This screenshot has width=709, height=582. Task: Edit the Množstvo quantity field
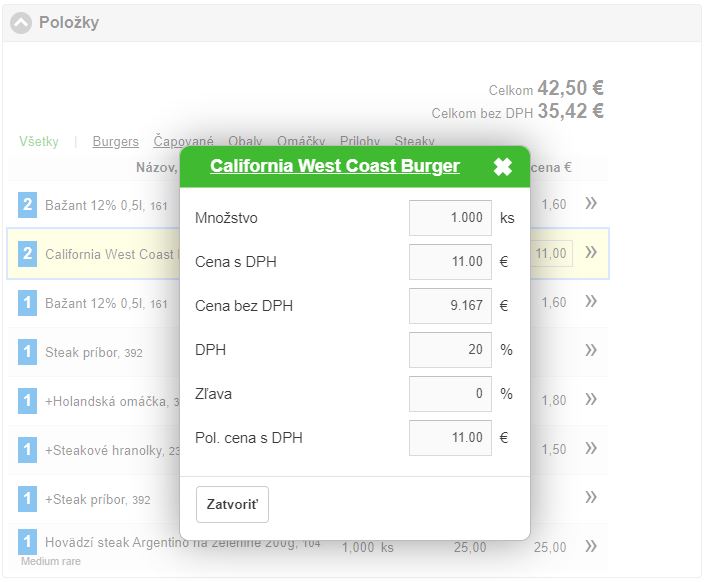click(x=450, y=218)
